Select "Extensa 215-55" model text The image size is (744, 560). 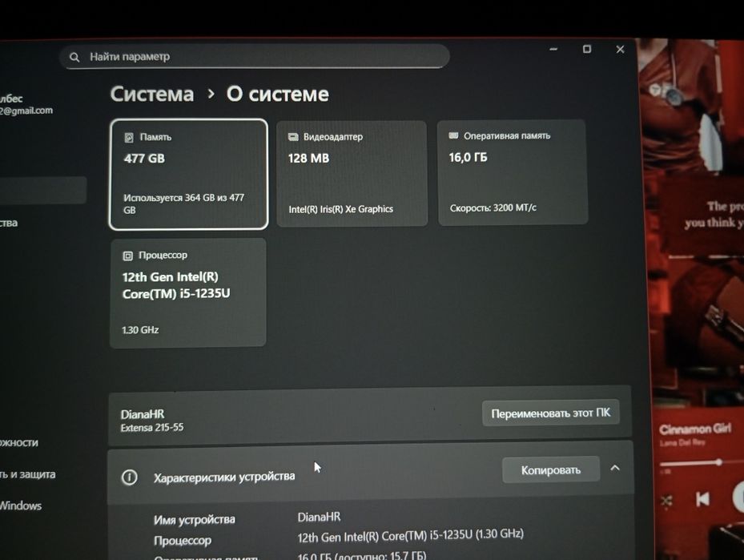pos(152,428)
